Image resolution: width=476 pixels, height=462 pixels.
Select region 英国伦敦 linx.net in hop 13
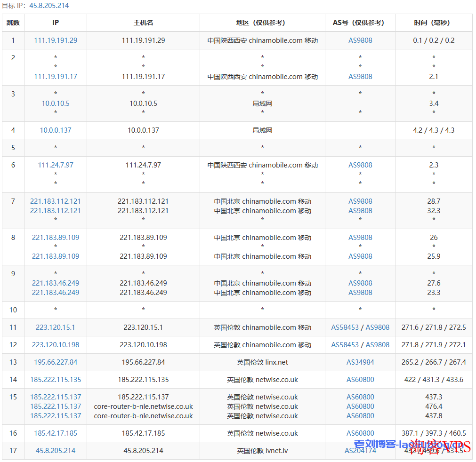262,362
